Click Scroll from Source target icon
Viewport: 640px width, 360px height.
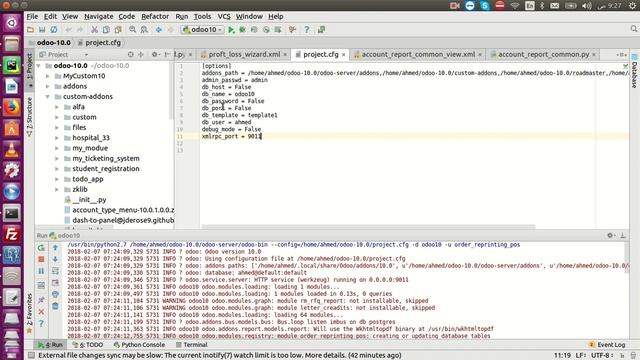pos(130,54)
